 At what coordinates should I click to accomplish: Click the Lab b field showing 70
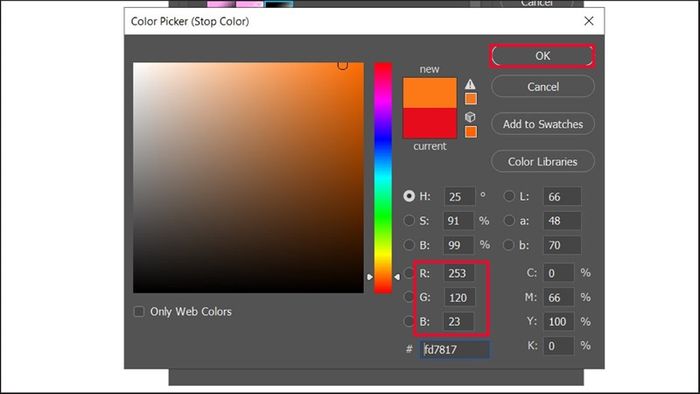pyautogui.click(x=562, y=245)
